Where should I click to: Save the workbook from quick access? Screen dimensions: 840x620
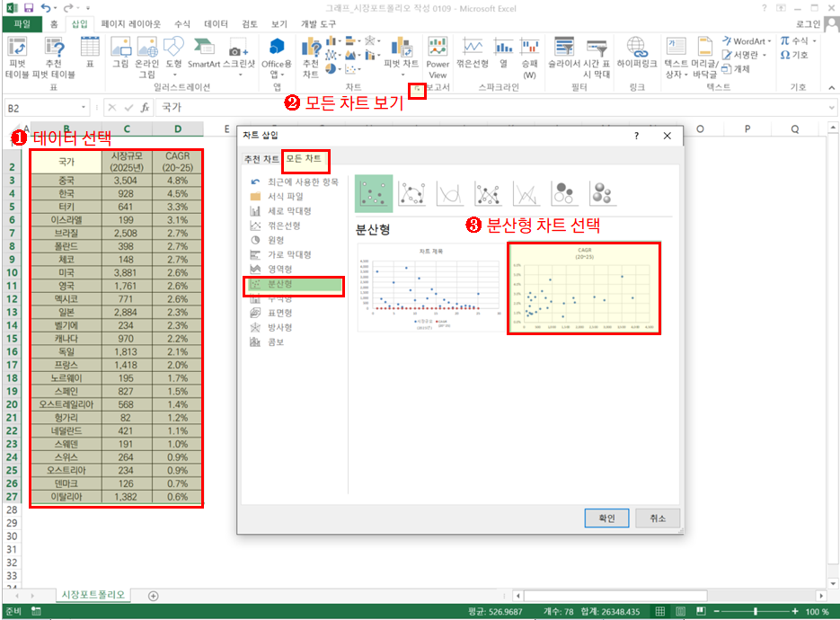pyautogui.click(x=29, y=8)
